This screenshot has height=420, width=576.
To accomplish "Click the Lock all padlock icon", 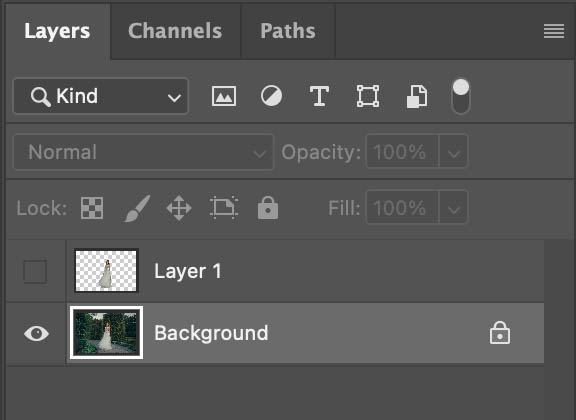I will pyautogui.click(x=268, y=208).
